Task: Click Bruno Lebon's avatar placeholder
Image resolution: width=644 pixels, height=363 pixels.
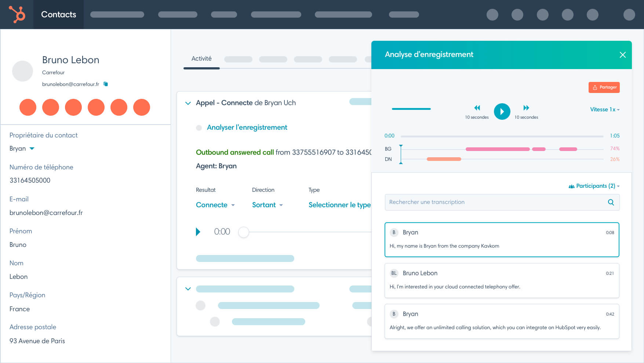Action: pos(23,71)
